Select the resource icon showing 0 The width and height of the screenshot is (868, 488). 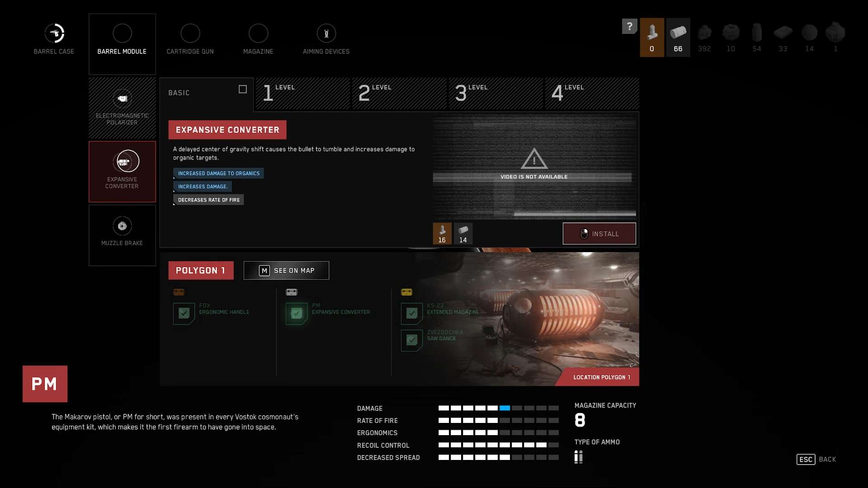652,38
